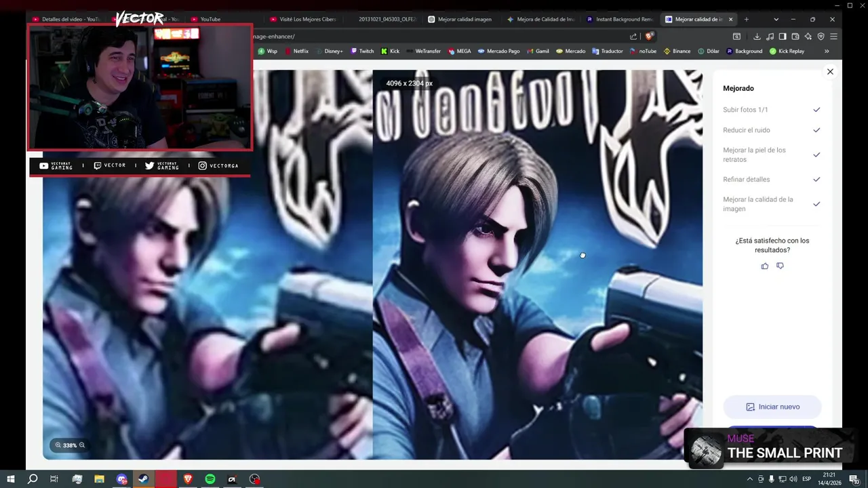Image resolution: width=868 pixels, height=488 pixels.
Task: Click the volume speaker tray icon
Action: click(792, 479)
